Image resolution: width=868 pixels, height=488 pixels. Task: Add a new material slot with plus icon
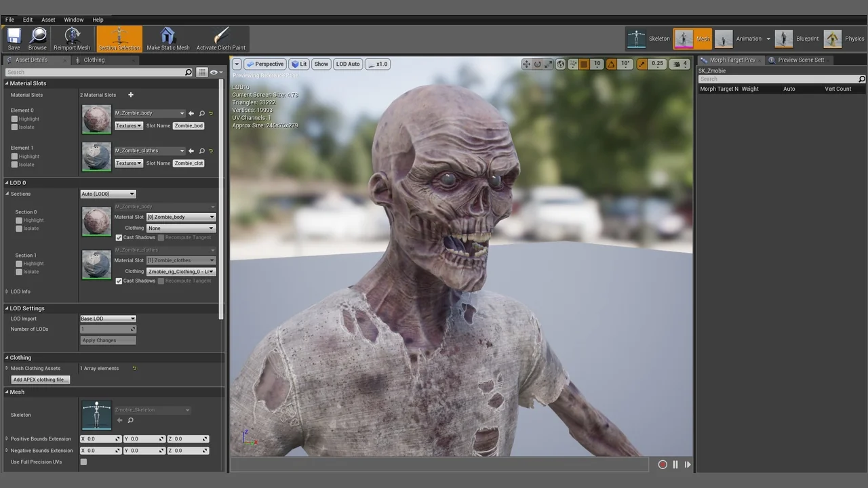(131, 95)
